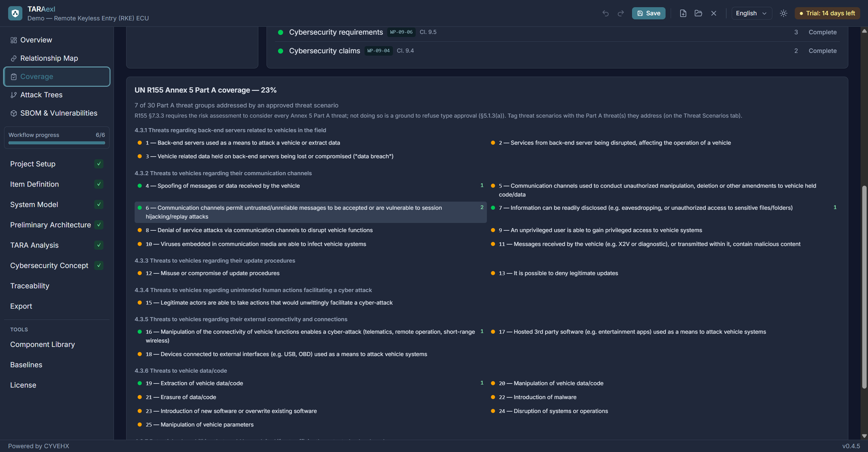
Task: Click the Project Setup completed checkmark
Action: 99,164
